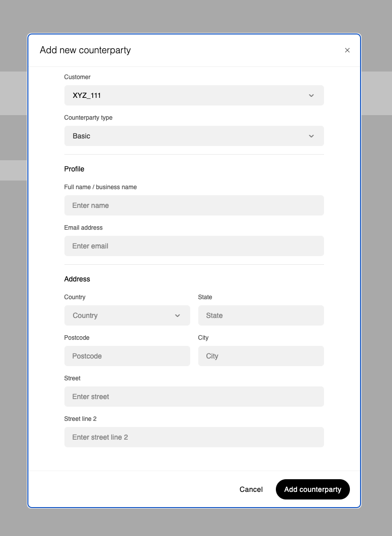Close the Add new counterparty dialog
This screenshot has width=392, height=536.
coord(347,50)
